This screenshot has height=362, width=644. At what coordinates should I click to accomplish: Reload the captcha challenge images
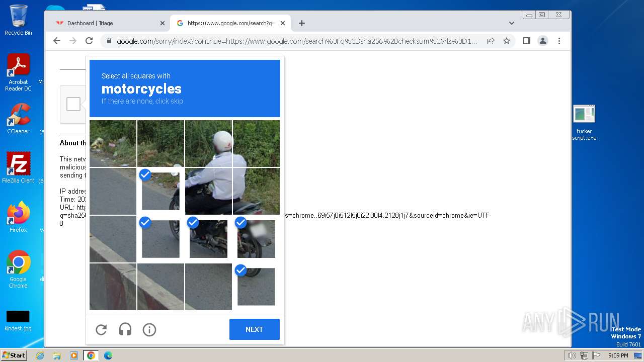pos(101,329)
